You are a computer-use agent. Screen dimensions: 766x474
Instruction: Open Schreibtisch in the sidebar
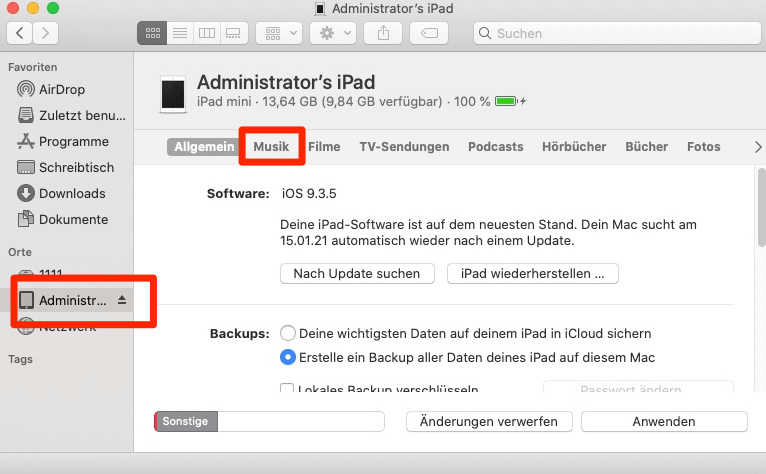(x=67, y=167)
